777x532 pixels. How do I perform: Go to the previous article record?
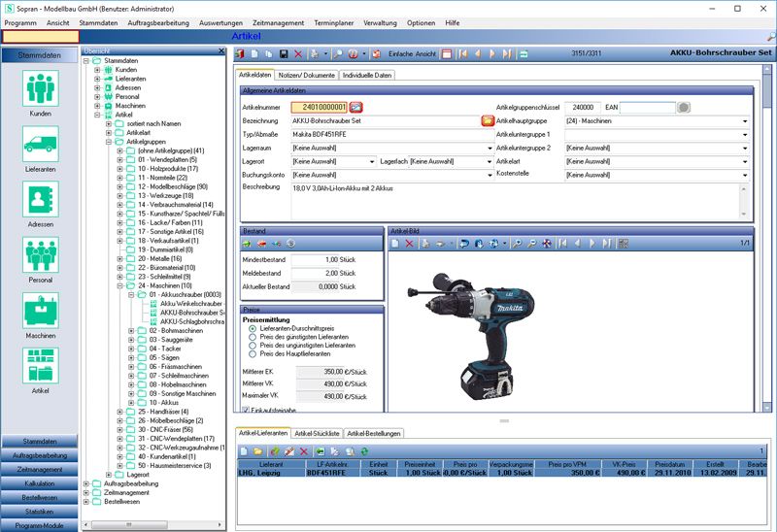coord(478,54)
